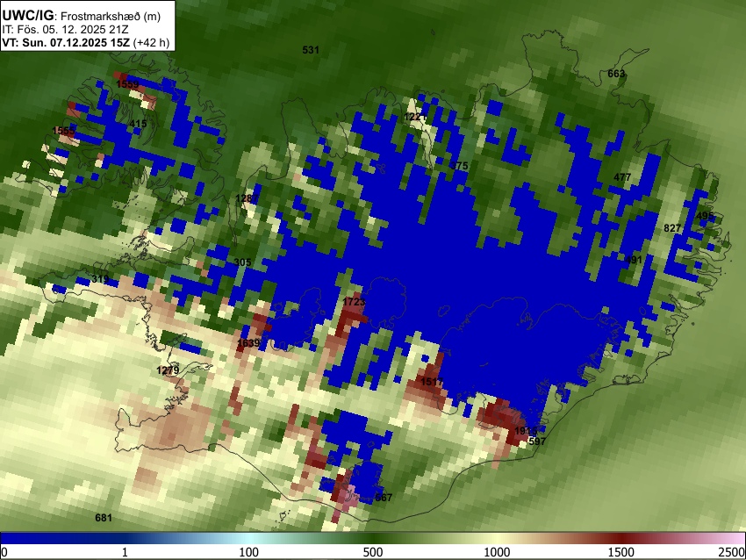Image resolution: width=746 pixels, height=560 pixels.
Task: Select the 1723 value label
Action: [354, 302]
